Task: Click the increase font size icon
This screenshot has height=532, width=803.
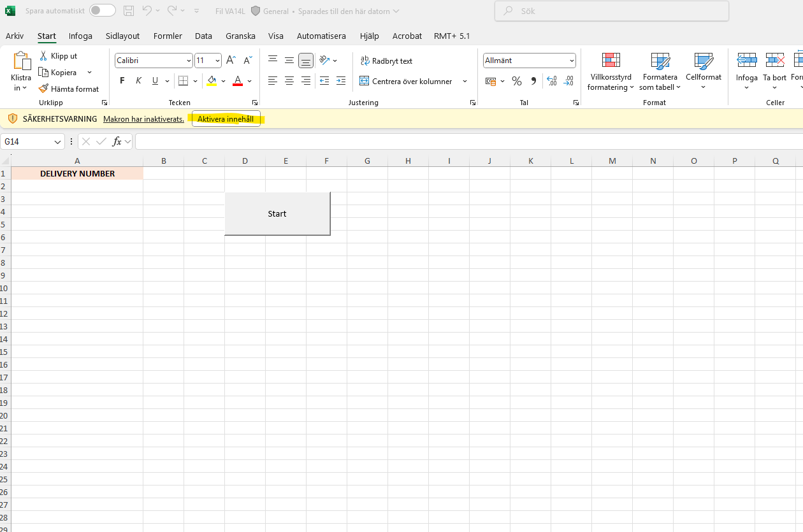Action: click(231, 61)
